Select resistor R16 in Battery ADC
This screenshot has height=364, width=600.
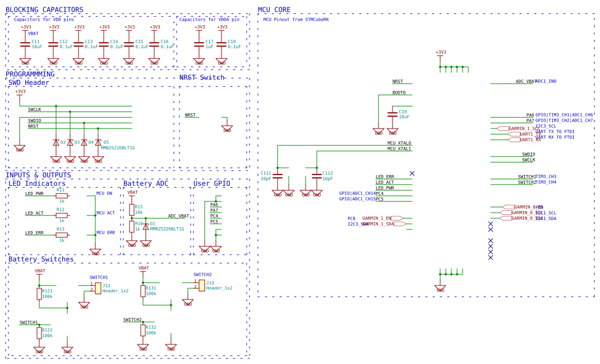[x=132, y=227]
